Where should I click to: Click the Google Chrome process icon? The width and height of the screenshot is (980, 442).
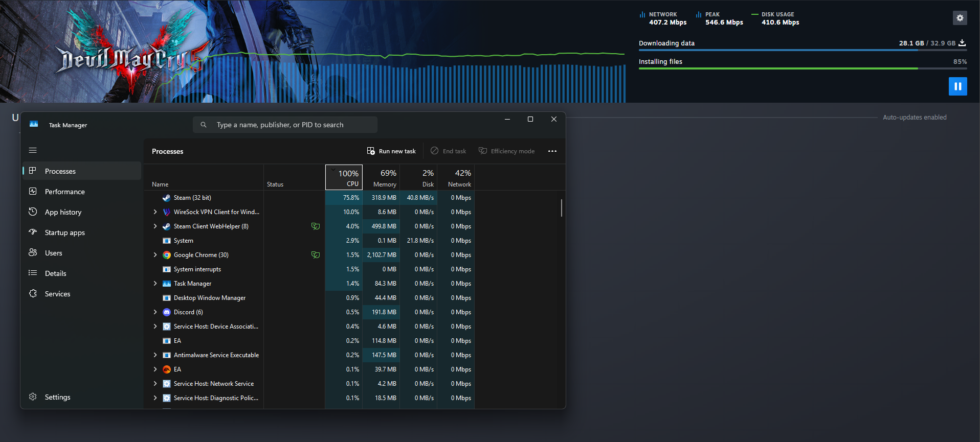167,255
